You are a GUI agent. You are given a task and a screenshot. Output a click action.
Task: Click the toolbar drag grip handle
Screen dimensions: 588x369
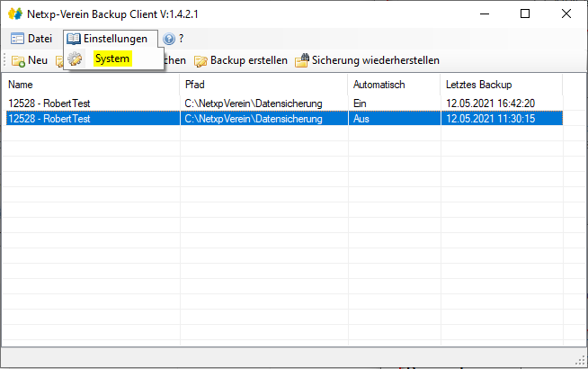click(4, 60)
